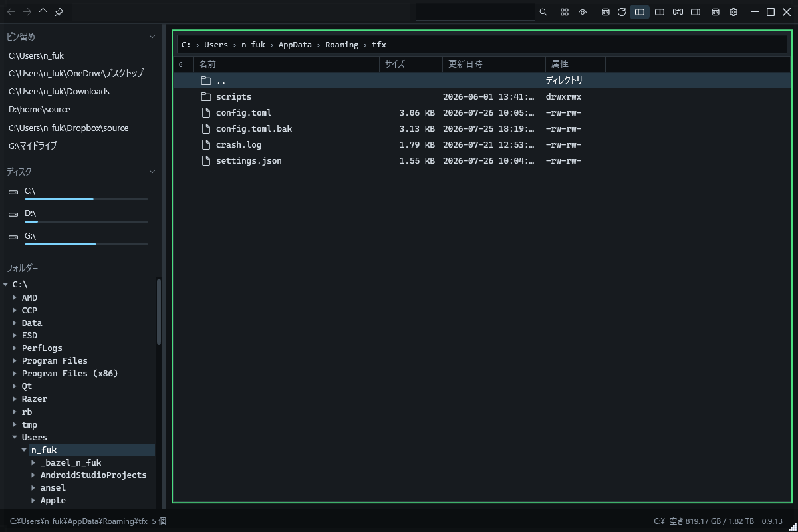Open terminal icon left of settings gear
This screenshot has width=798, height=532.
click(x=716, y=12)
